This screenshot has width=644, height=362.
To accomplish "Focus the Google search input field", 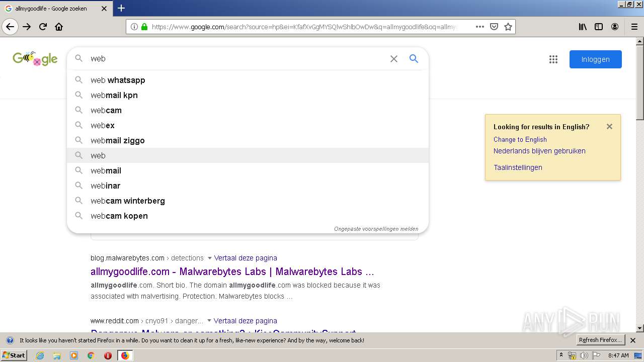I will click(236, 59).
